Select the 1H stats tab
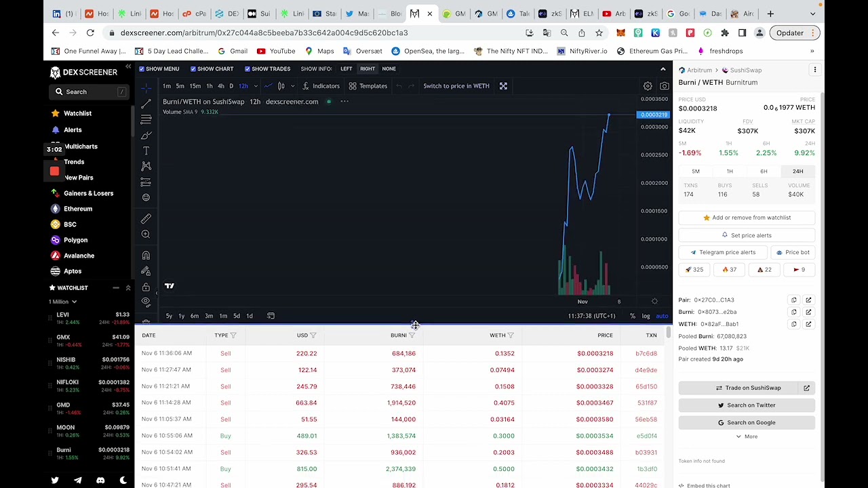Image resolution: width=868 pixels, height=488 pixels. pyautogui.click(x=730, y=171)
